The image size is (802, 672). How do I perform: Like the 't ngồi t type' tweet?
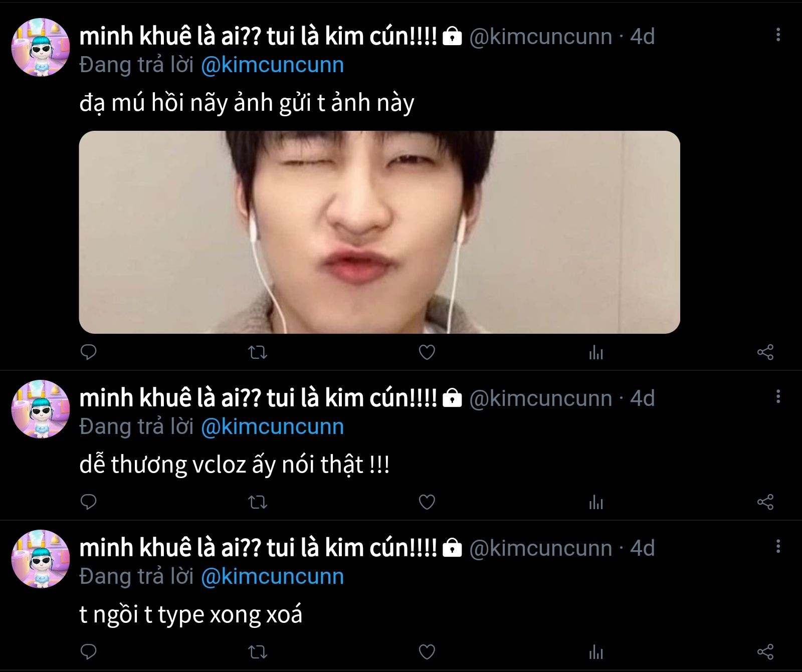427,652
